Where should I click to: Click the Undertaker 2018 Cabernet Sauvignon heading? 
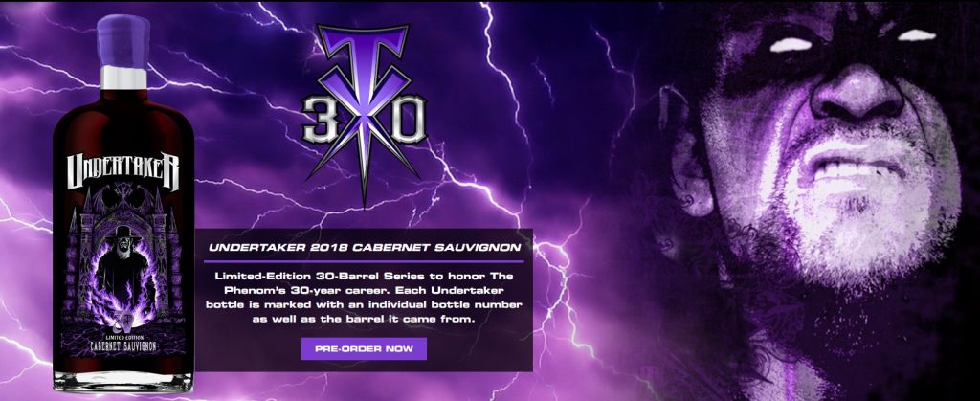365,247
